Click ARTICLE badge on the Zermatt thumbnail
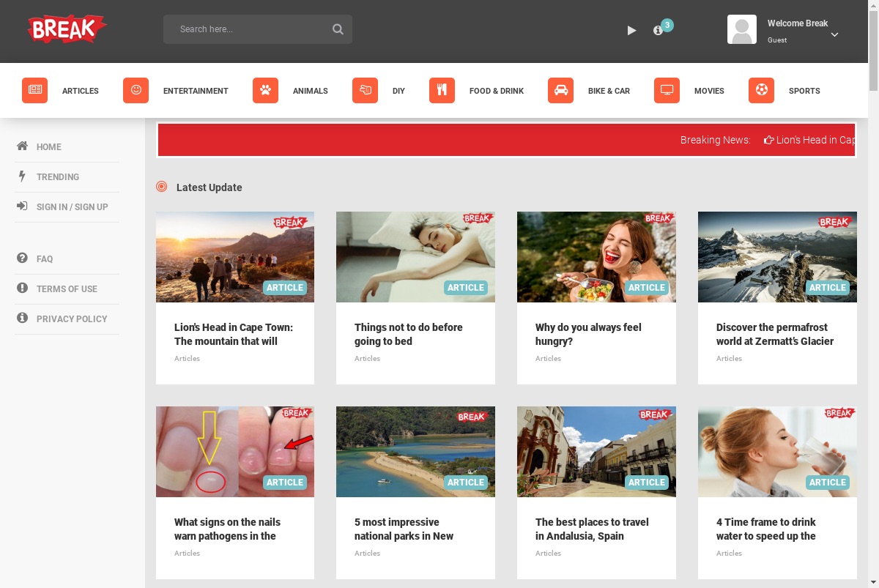Screen dimensions: 879x588 tap(828, 288)
